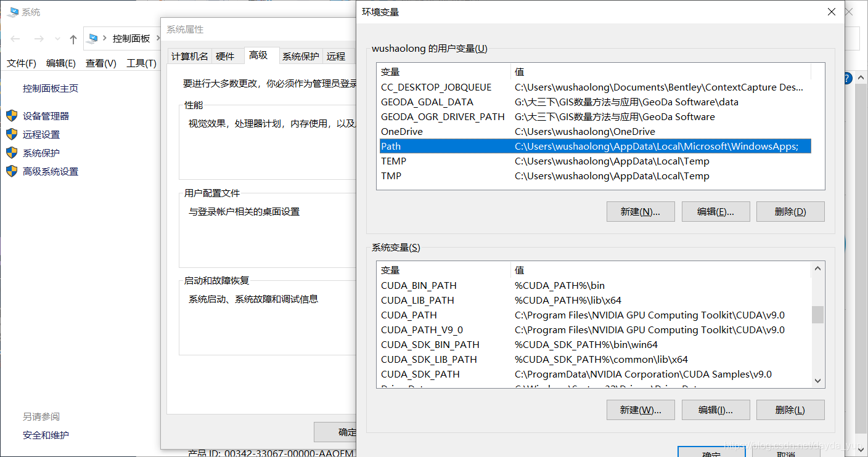Select the CUDA_SDK_BIN_PATH system variable
Screen dimensions: 868x457
point(595,344)
